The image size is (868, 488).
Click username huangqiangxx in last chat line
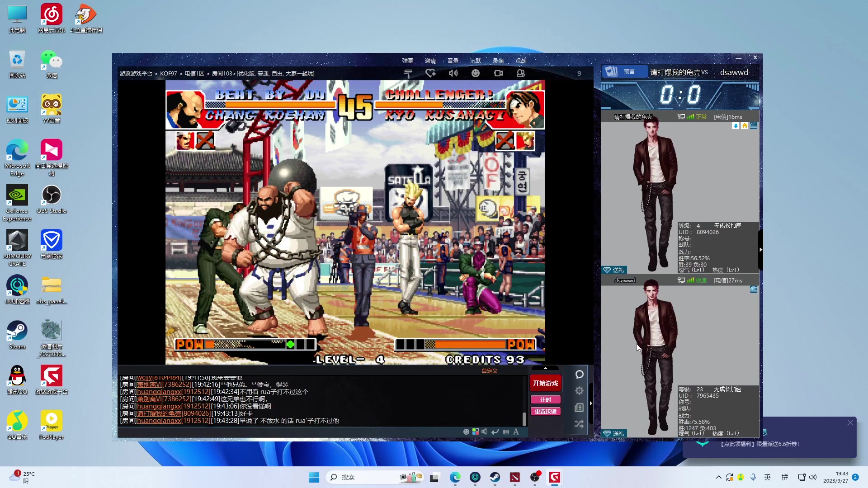pyautogui.click(x=159, y=421)
